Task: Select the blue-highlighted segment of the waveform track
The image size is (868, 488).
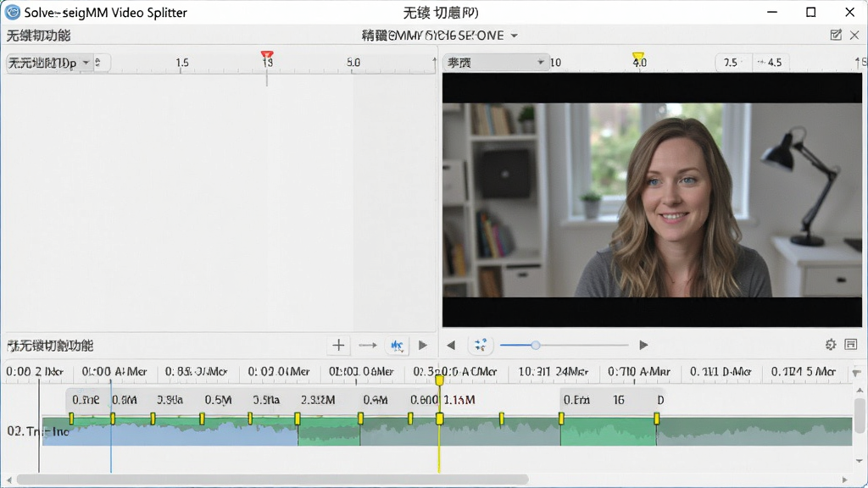Action: pos(170,433)
